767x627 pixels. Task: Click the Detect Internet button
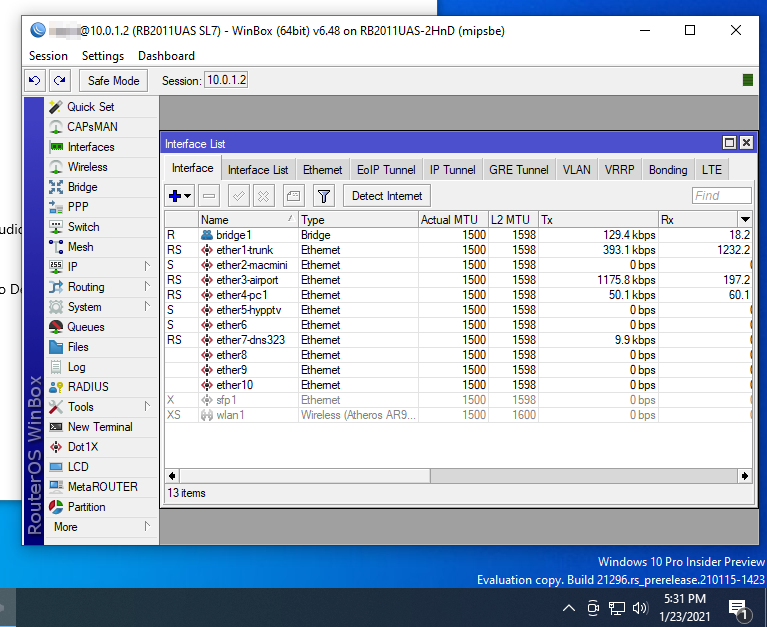[387, 196]
